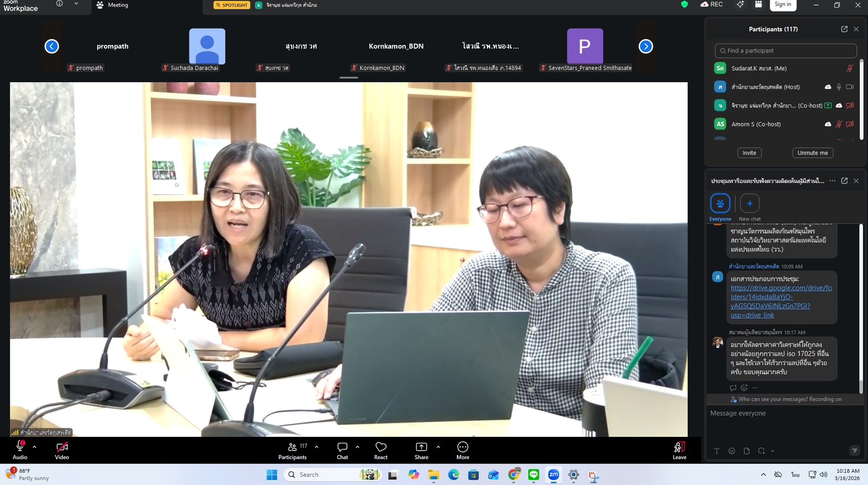
Task: Click the Find a participant search field
Action: click(x=786, y=51)
